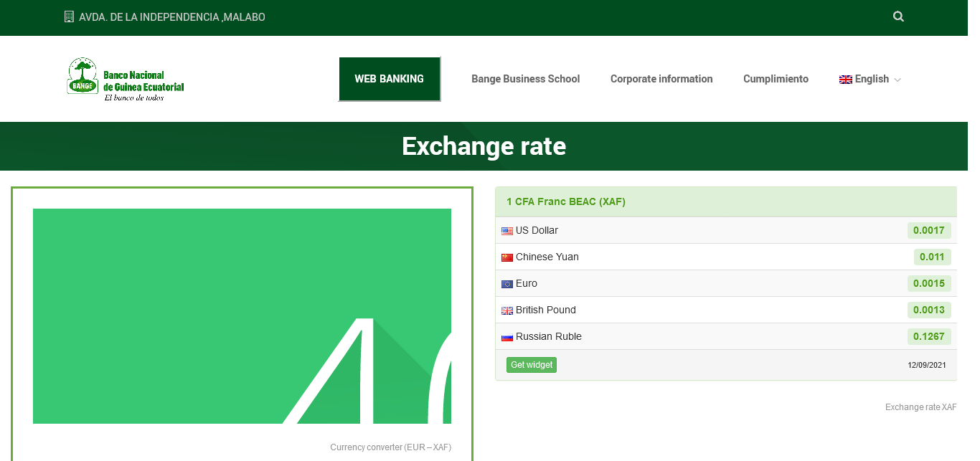Viewport: 980px width, 461px height.
Task: Click the US Dollar flag icon
Action: tap(507, 231)
